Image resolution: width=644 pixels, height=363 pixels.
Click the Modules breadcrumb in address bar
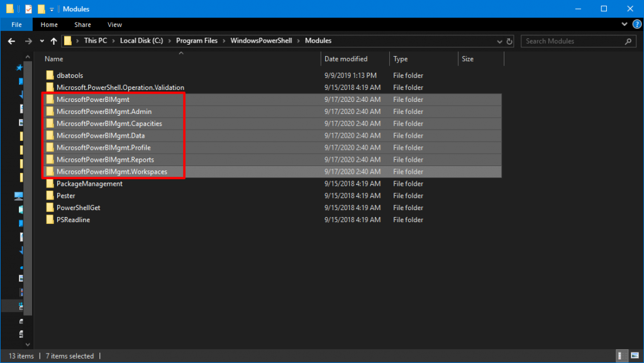click(x=318, y=41)
